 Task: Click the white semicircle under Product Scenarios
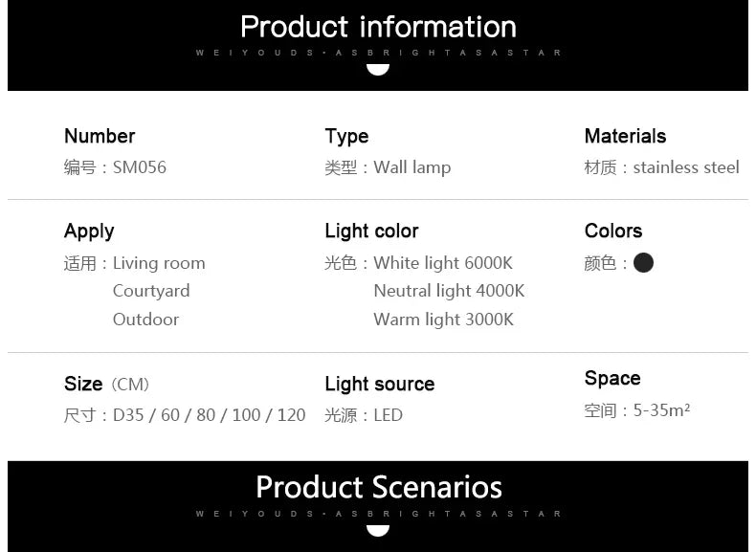click(378, 529)
